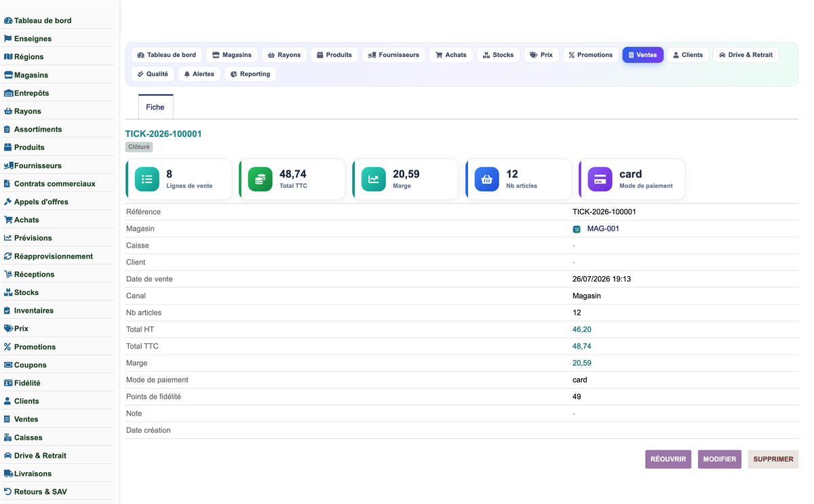
Task: Click the Total HT value 46,20
Action: (x=582, y=330)
